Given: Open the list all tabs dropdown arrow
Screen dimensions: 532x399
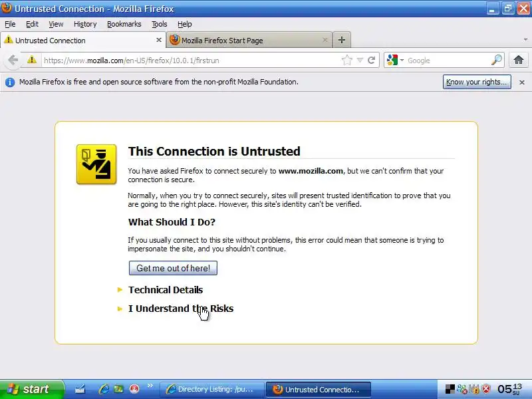Looking at the screenshot, I should tap(525, 40).
